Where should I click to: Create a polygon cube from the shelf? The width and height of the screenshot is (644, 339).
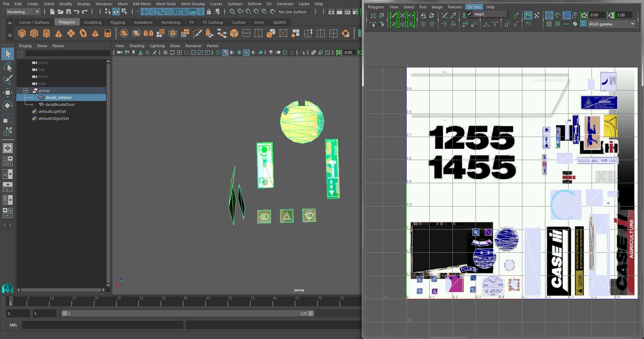click(34, 34)
